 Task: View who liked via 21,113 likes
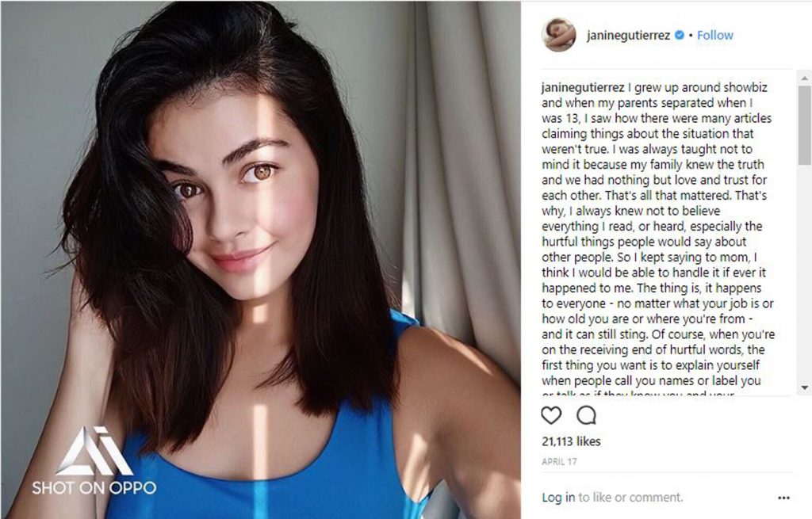point(571,441)
